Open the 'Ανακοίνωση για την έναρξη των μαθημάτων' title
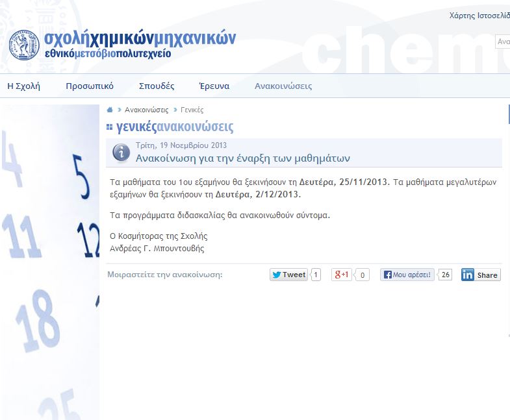The image size is (510, 420). coord(242,158)
